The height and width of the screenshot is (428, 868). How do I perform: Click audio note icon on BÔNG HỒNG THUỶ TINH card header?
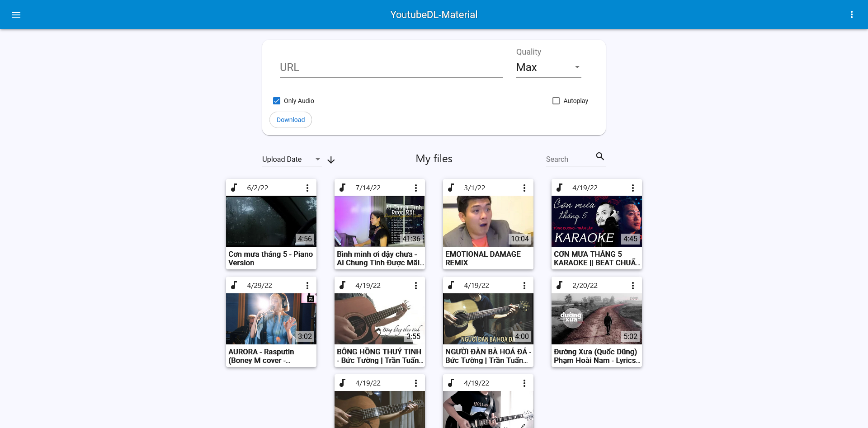click(343, 285)
